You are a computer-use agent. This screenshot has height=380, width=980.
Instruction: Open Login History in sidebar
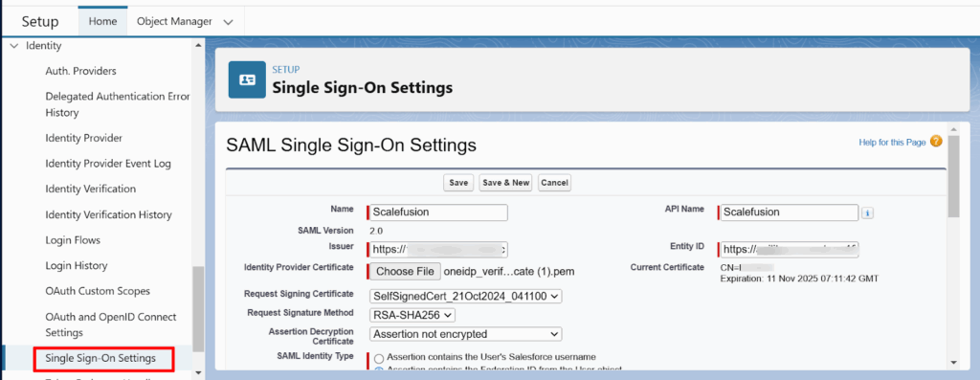(x=77, y=266)
